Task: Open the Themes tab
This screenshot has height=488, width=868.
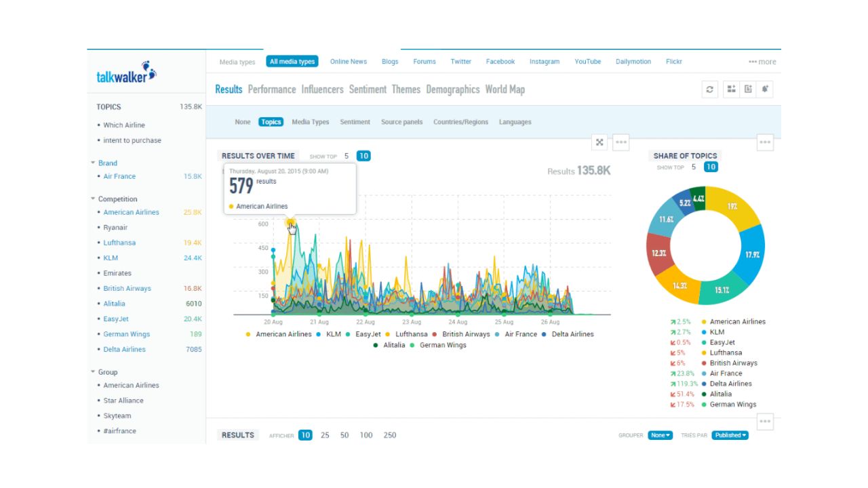Action: click(x=406, y=89)
